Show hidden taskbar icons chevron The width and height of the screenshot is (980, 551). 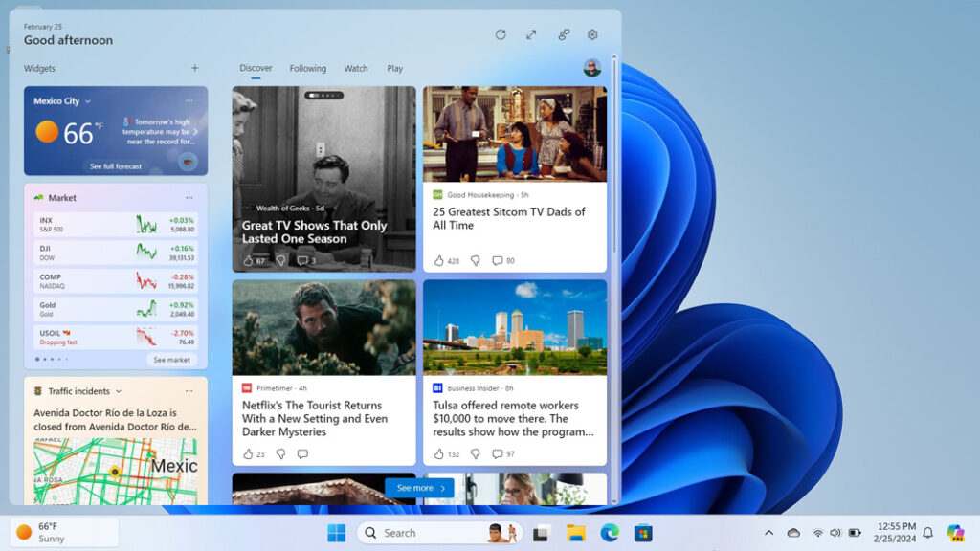768,533
